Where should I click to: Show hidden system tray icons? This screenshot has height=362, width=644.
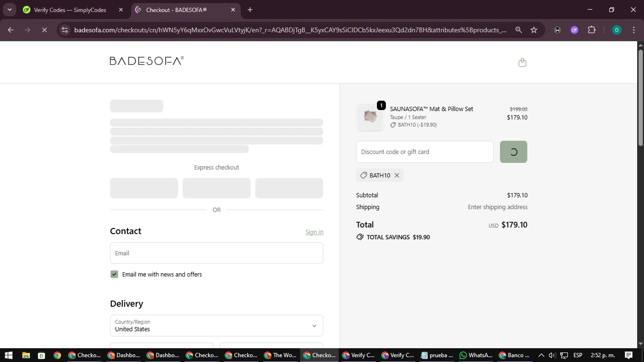point(541,355)
